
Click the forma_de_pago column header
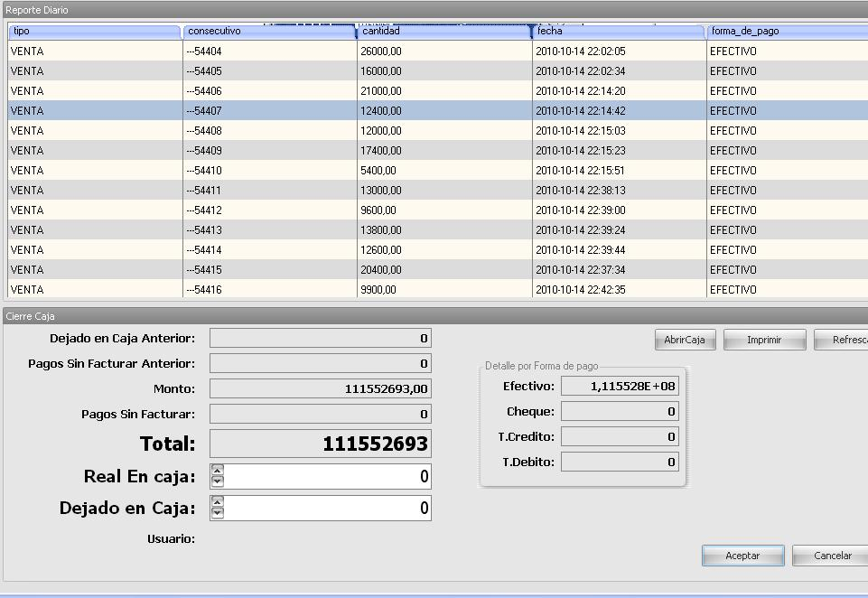pyautogui.click(x=786, y=32)
